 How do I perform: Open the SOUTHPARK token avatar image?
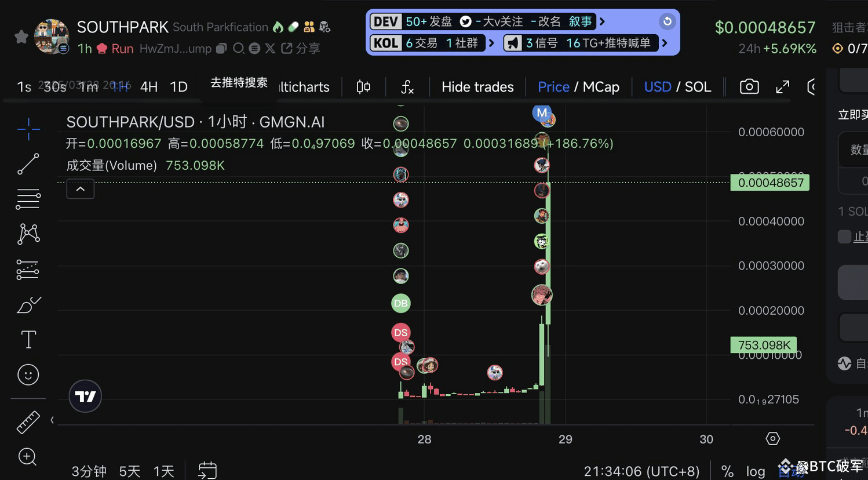pyautogui.click(x=52, y=37)
